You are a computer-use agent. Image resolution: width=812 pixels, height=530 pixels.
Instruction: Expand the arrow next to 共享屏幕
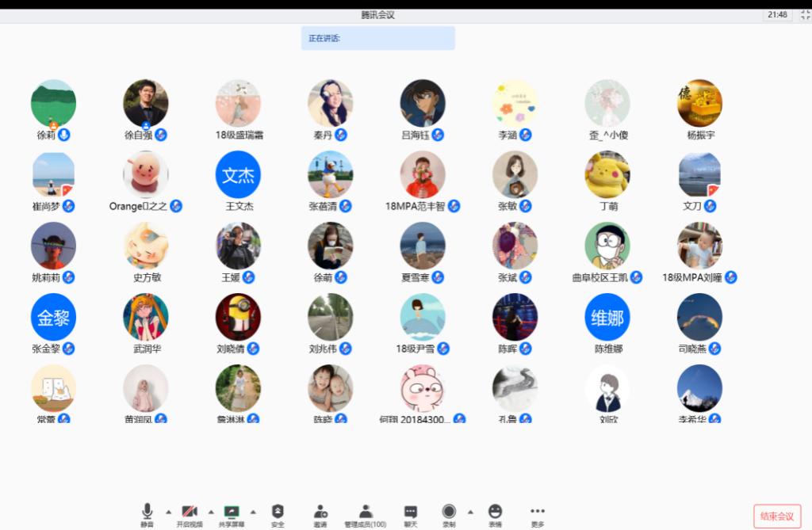click(x=253, y=511)
